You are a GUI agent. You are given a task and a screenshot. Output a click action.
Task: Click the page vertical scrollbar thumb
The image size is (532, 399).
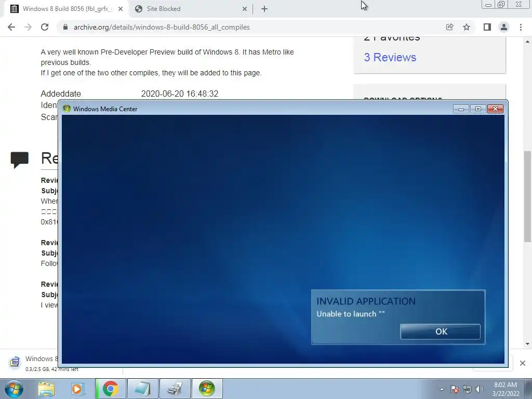coord(527,196)
